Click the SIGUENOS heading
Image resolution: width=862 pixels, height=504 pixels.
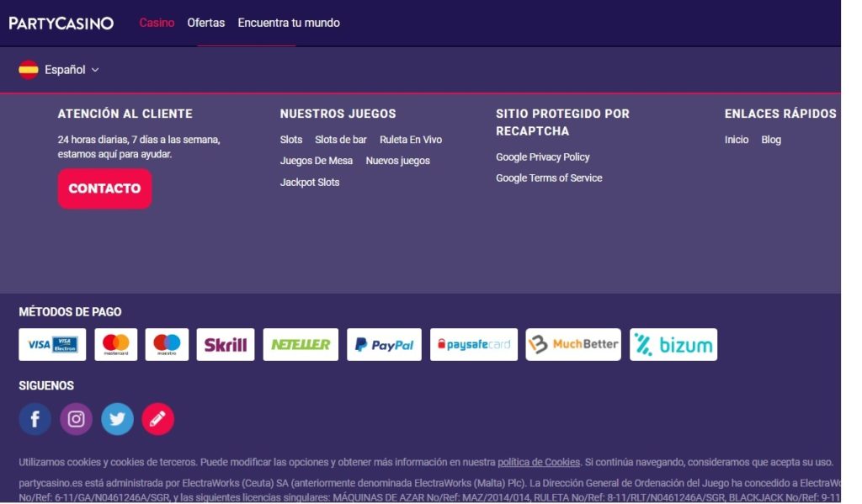pos(46,386)
